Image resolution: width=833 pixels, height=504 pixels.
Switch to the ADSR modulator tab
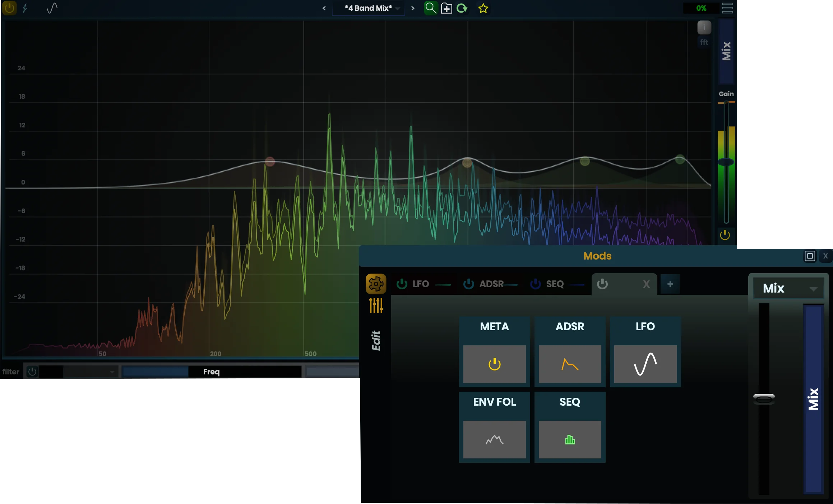pyautogui.click(x=491, y=284)
